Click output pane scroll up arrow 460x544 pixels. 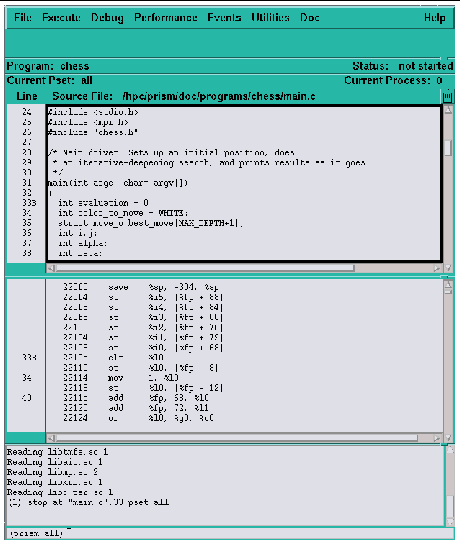[450, 450]
